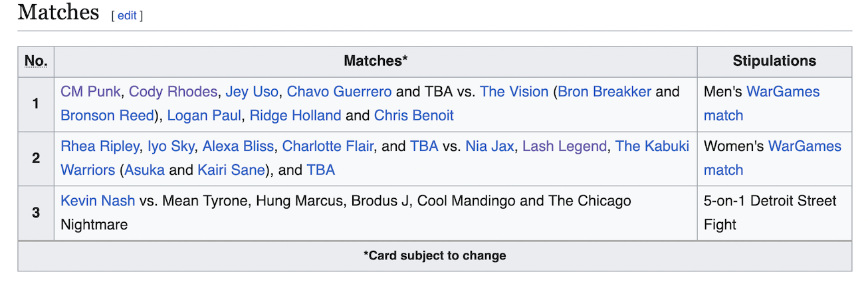Follow the Cody Rhodes link
Viewport: 868px width, 288px height.
tap(173, 92)
